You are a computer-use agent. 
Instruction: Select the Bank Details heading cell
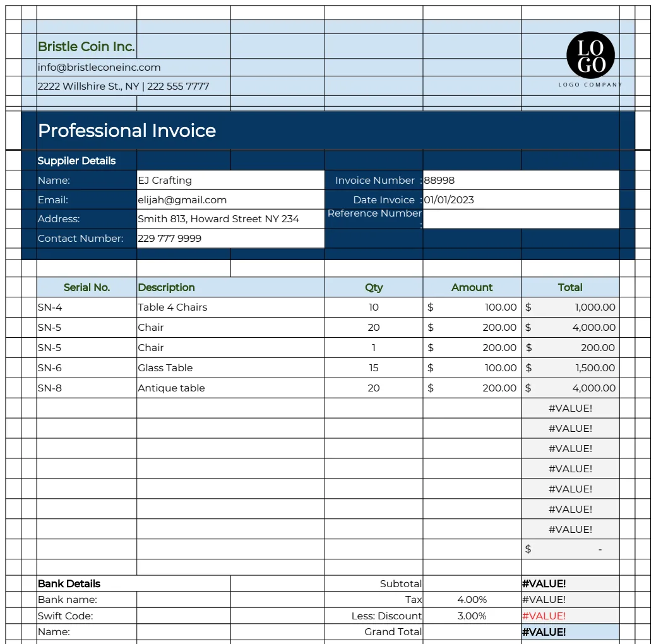[133, 584]
